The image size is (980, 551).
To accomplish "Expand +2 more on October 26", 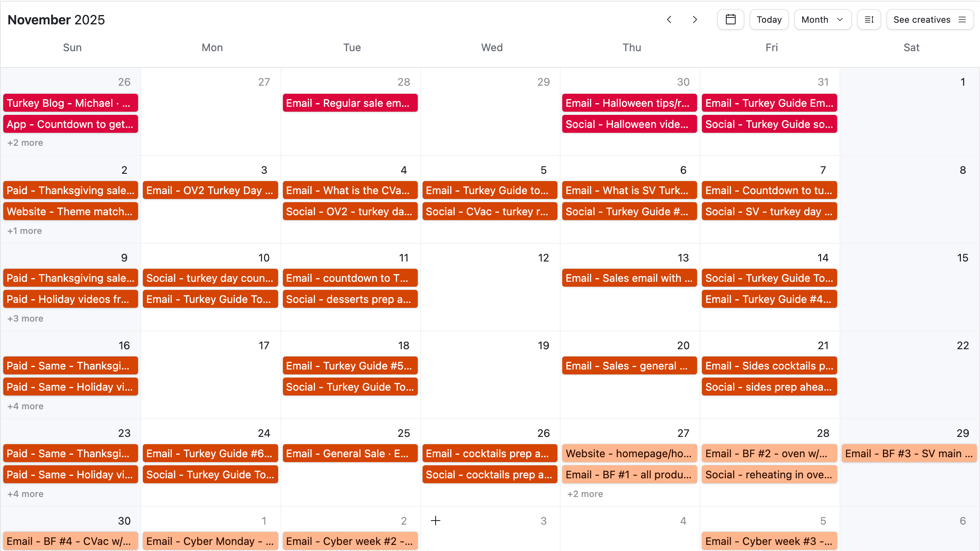I will click(x=25, y=143).
